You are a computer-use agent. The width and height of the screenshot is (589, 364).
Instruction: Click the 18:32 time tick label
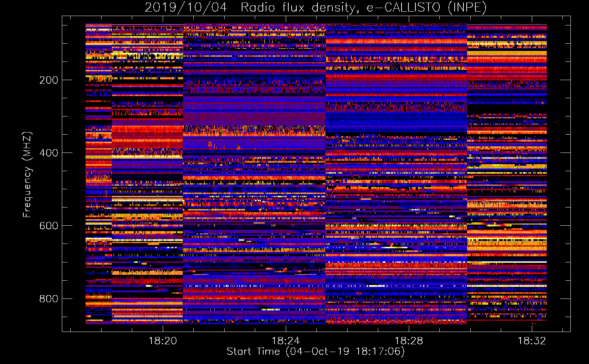click(x=532, y=341)
